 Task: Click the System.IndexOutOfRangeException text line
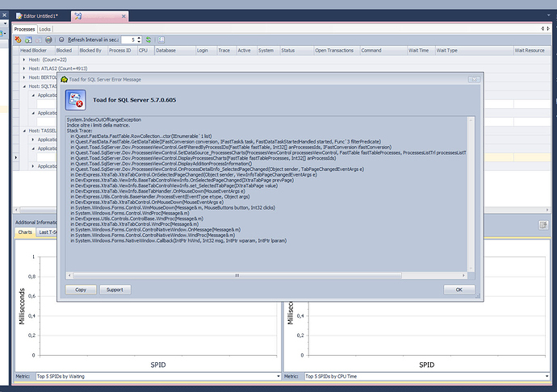(x=104, y=119)
